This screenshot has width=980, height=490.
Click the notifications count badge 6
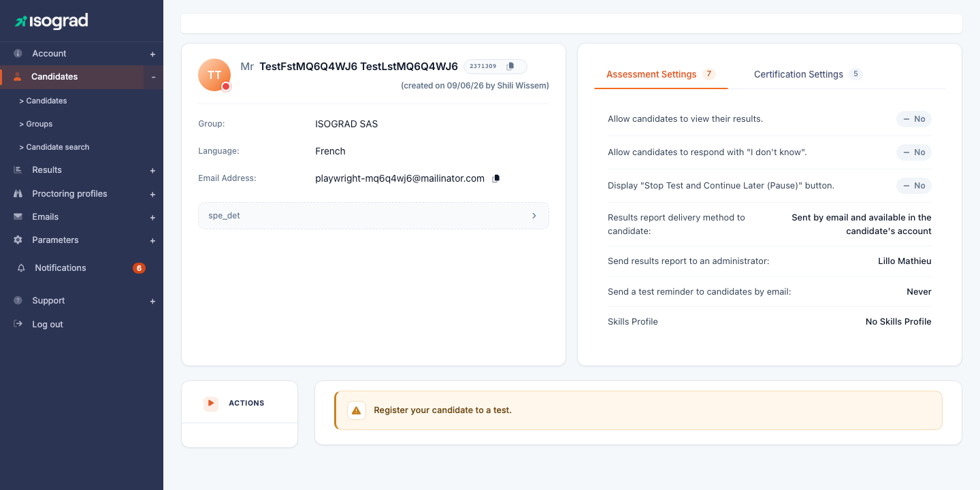[x=139, y=268]
